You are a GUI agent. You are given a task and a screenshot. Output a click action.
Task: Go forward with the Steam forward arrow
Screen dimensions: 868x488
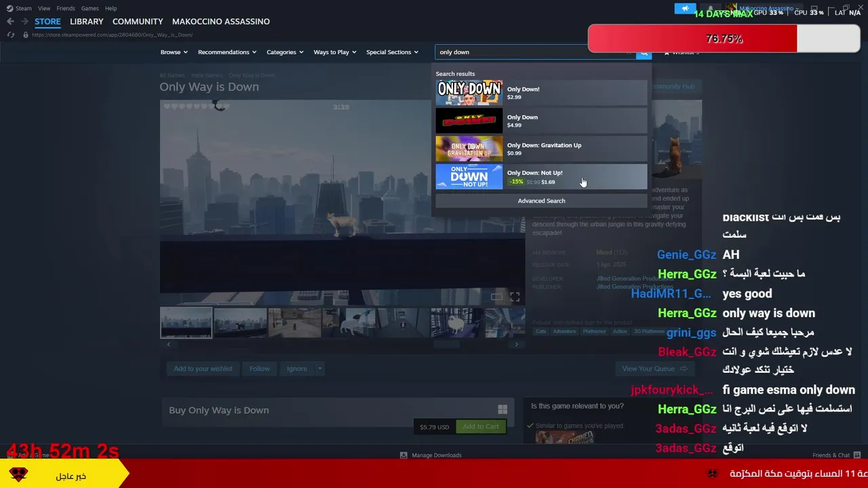pos(24,22)
